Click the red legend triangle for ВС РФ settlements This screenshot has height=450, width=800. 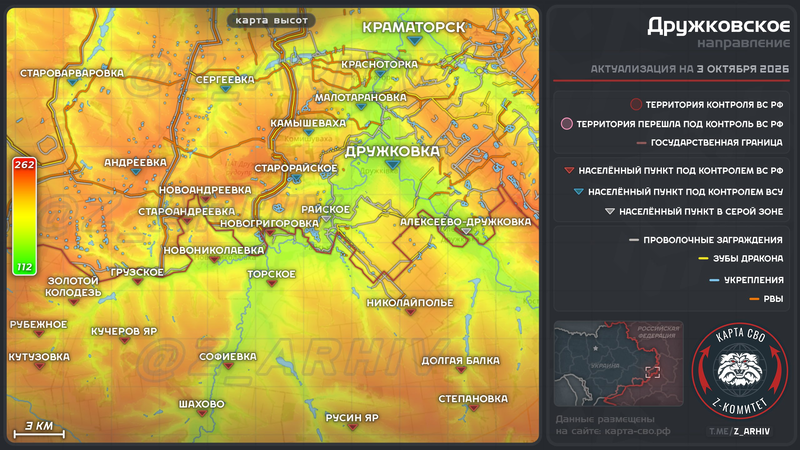click(x=569, y=170)
